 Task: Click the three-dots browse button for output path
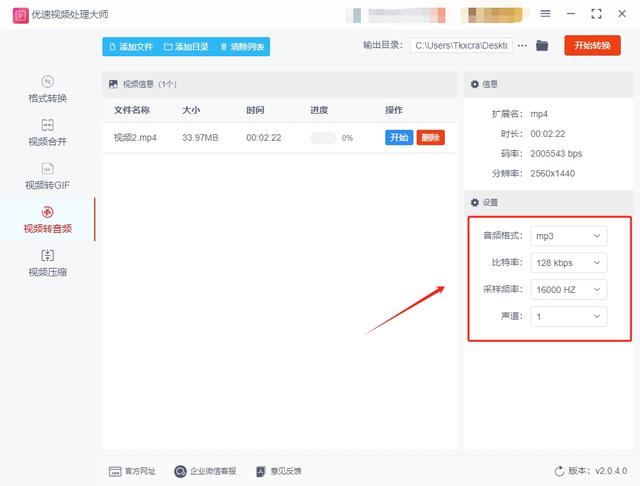click(522, 46)
